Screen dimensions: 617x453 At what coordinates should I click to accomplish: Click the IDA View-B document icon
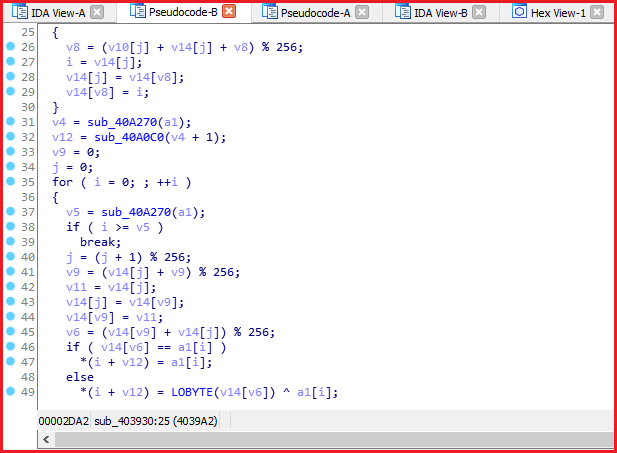tap(403, 12)
